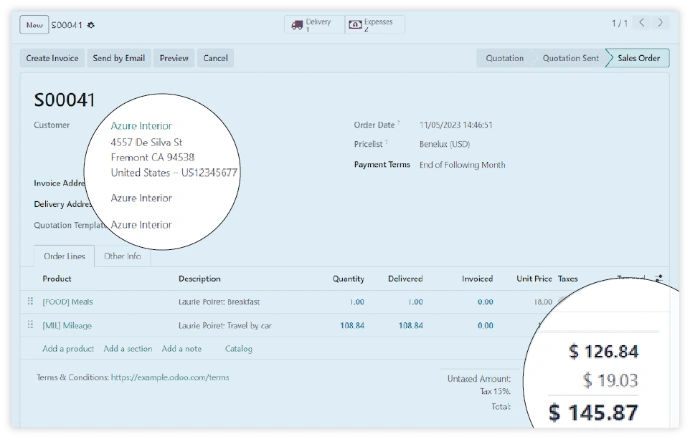Select the Sales Order status stage
690x439 pixels.
tap(638, 58)
